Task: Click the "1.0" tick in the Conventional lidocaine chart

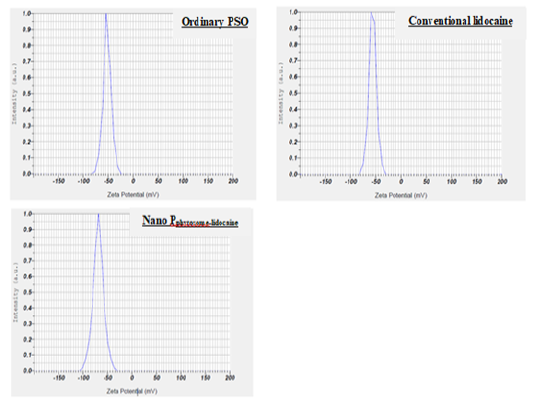Action: 293,12
